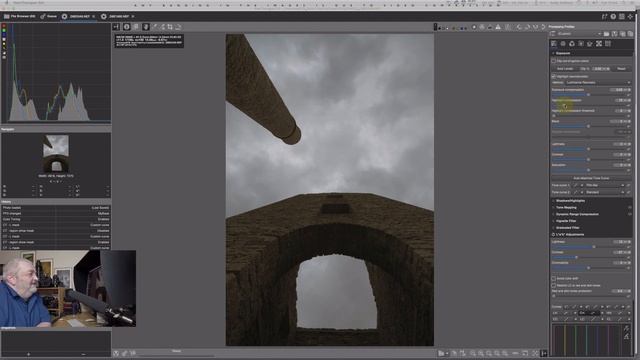Viewport: 640px width, 360px height.
Task: Select the Crop selection tool
Action: [170, 27]
